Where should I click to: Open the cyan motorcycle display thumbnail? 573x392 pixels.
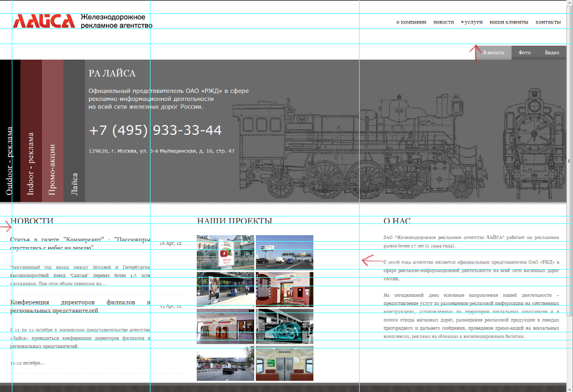click(x=284, y=326)
